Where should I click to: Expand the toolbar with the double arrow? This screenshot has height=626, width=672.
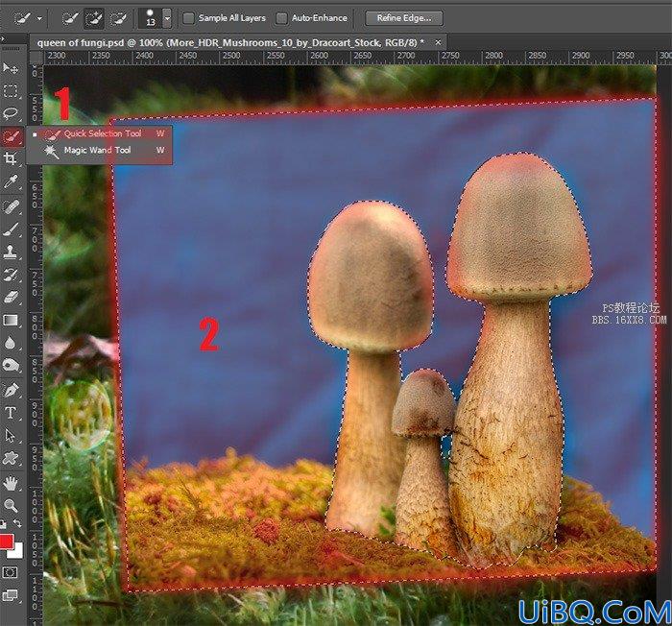click(3, 39)
